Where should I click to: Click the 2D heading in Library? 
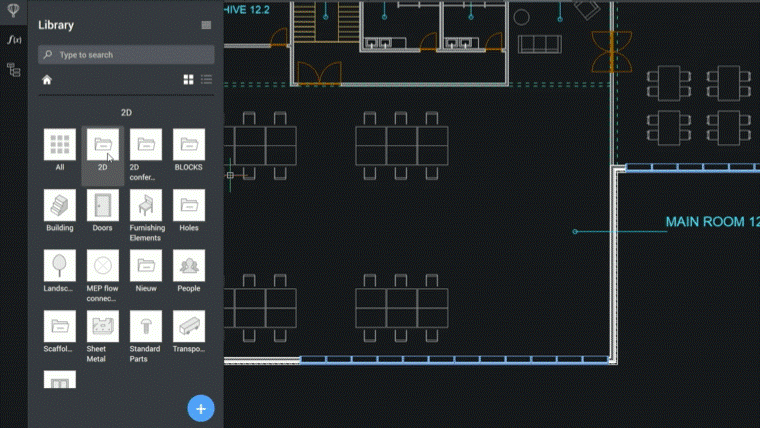click(x=126, y=112)
